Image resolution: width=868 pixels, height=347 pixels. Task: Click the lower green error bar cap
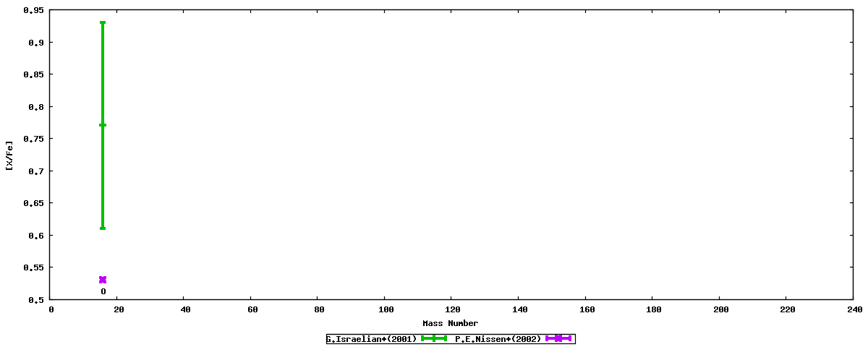(x=103, y=228)
